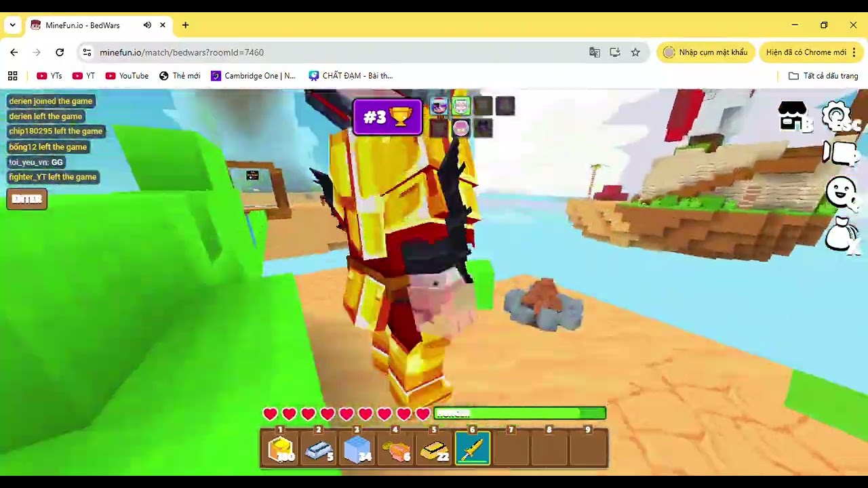Click 'chip180295 left the game' message

(x=56, y=131)
